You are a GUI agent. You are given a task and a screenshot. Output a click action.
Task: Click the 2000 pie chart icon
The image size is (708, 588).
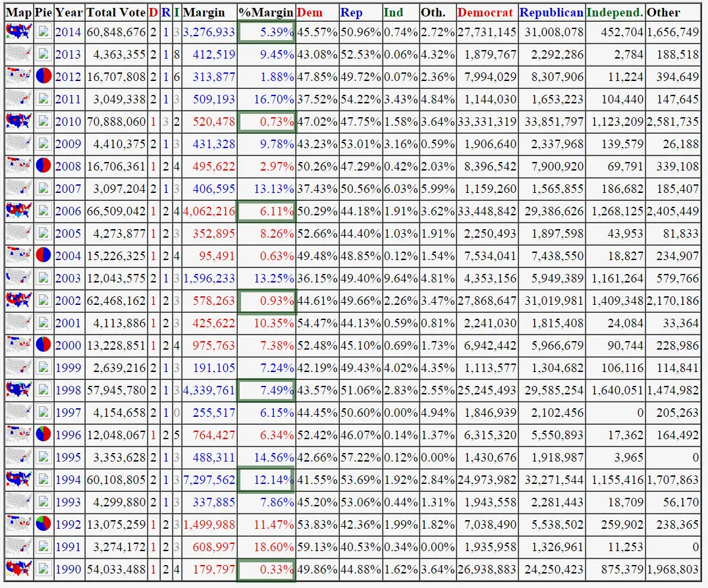click(44, 346)
